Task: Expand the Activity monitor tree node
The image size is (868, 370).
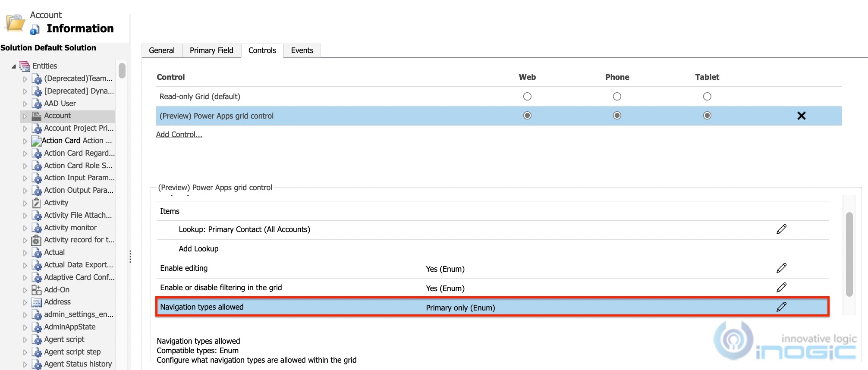Action: click(x=25, y=228)
